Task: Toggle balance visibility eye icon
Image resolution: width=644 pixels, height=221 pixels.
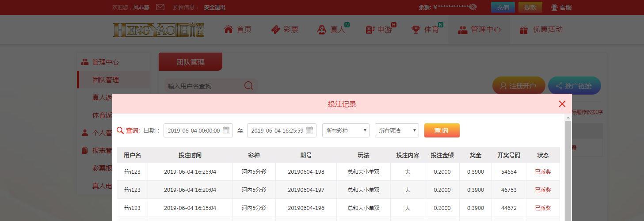Action: 473,7
